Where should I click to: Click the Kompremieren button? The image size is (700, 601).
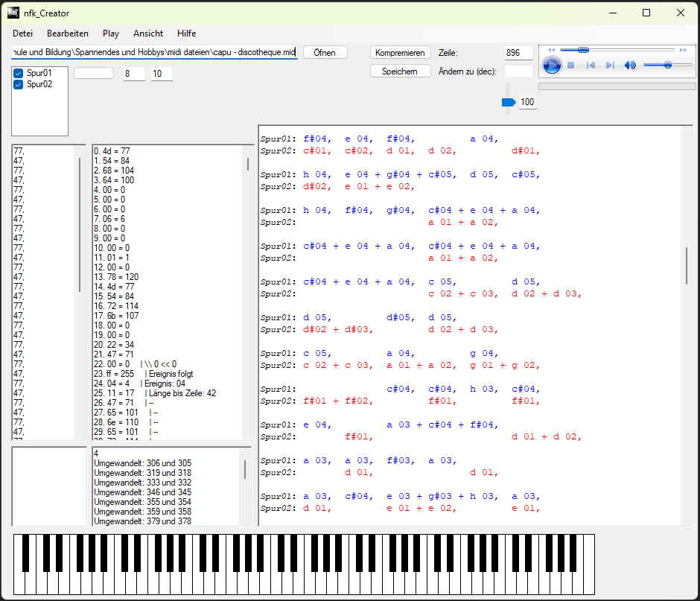coord(400,53)
